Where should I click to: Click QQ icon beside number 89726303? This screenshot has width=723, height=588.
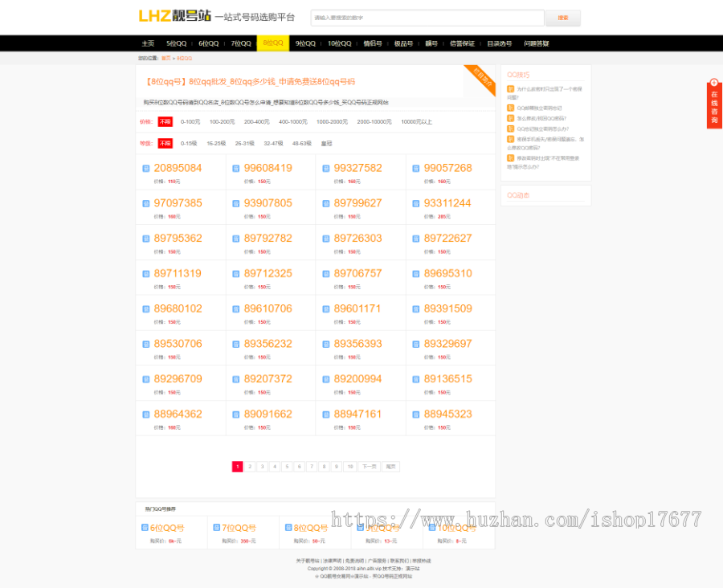(326, 239)
